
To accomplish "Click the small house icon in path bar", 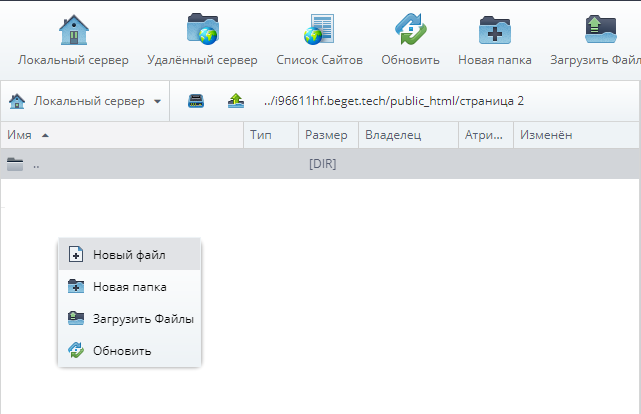I will click(17, 101).
